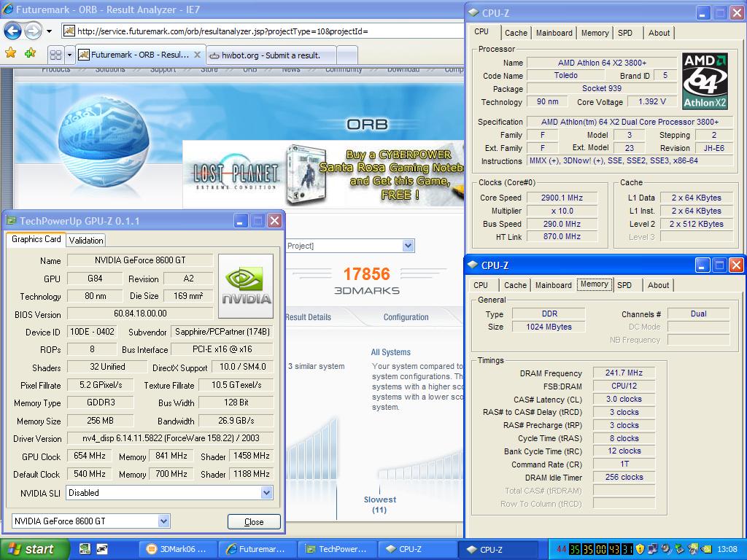
Task: Open Cache tab in top CPU-Z window
Action: click(x=516, y=33)
